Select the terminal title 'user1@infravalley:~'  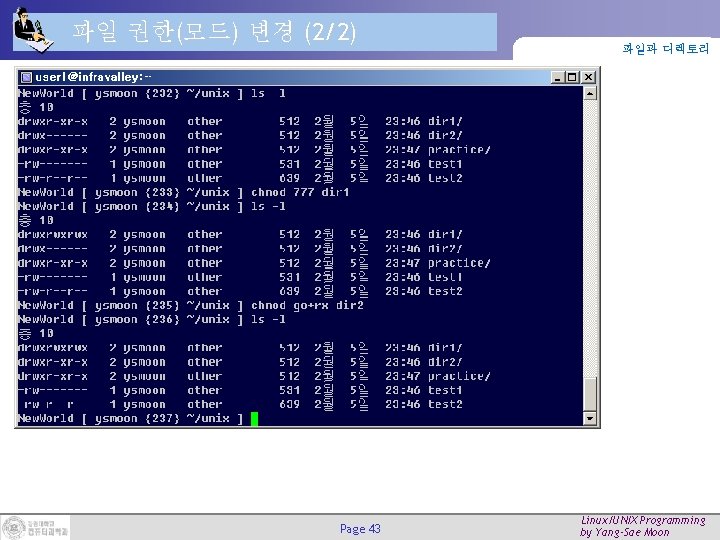[93, 77]
